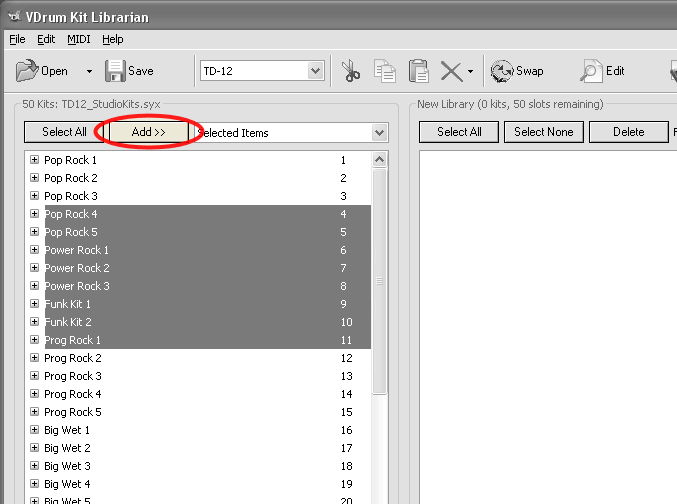677x504 pixels.
Task: Open the arrow menu beside Delete icon
Action: tap(470, 72)
